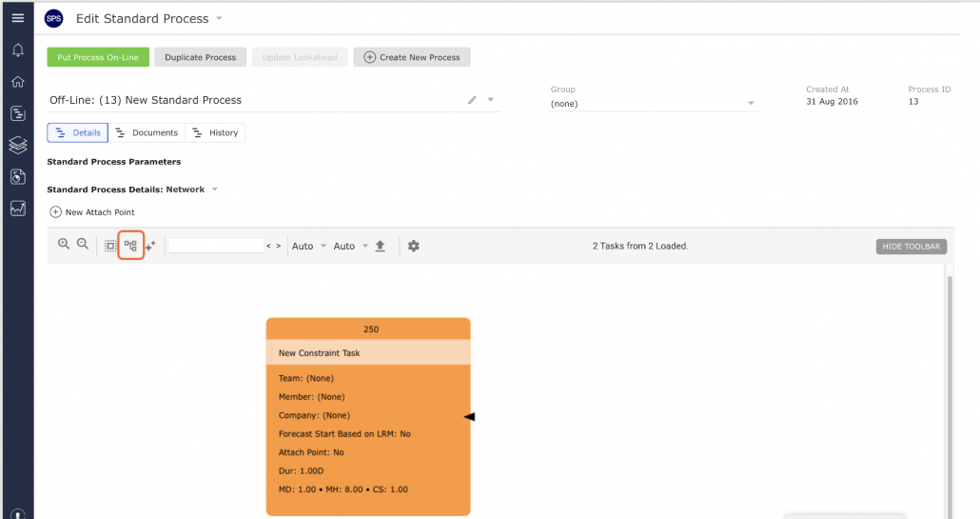The height and width of the screenshot is (519, 980).
Task: Switch to Details tab
Action: click(x=77, y=132)
